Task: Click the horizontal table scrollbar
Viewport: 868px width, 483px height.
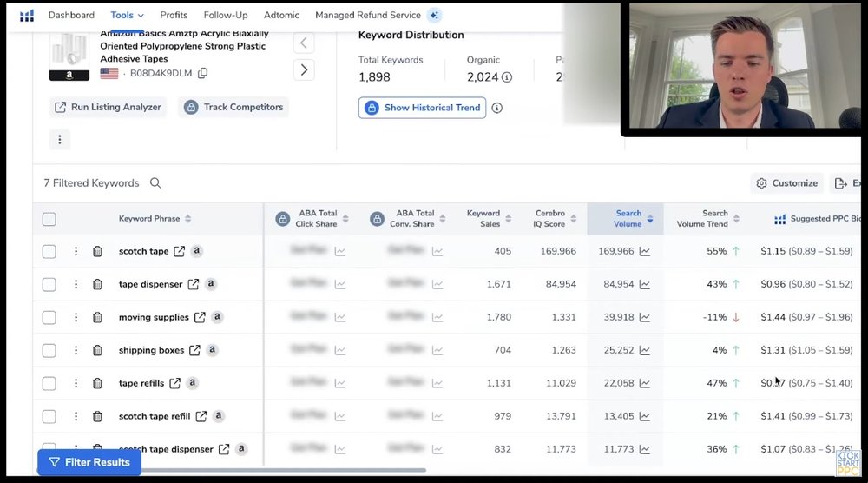Action: (x=232, y=470)
